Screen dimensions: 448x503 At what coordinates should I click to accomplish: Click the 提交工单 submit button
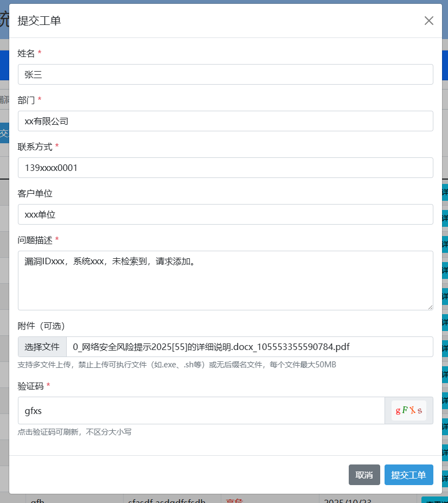(x=408, y=474)
